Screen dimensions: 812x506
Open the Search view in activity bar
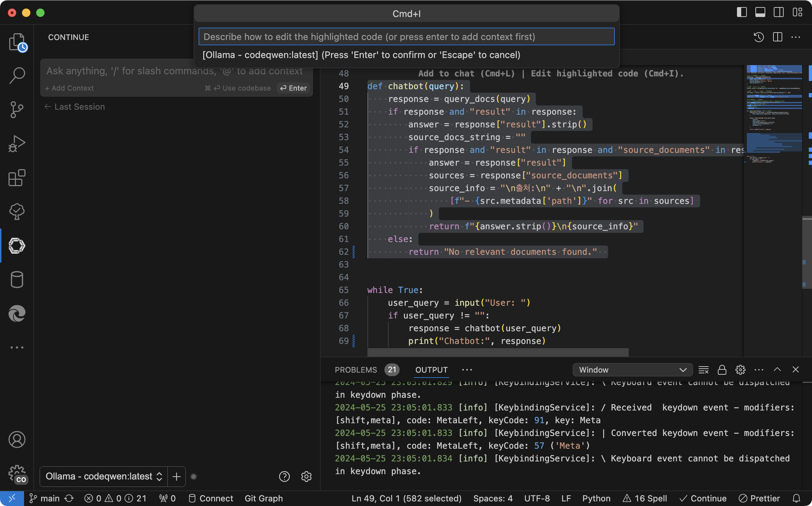[x=17, y=75]
